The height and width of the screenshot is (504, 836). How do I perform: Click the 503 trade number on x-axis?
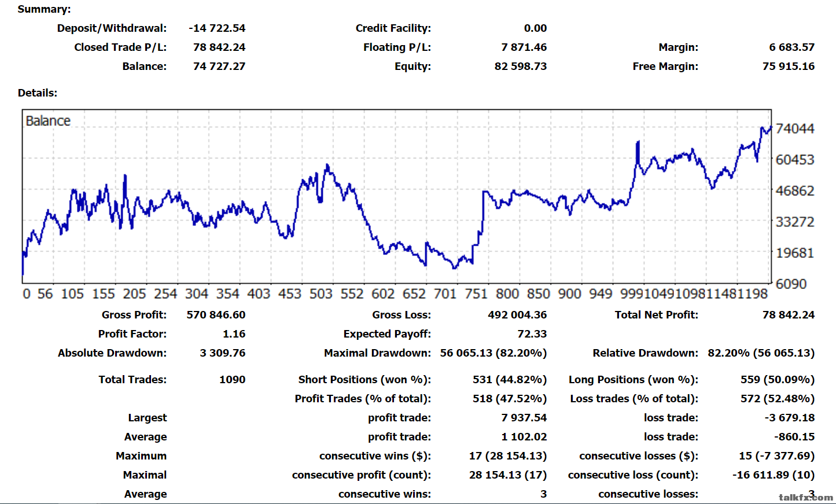[x=321, y=294]
